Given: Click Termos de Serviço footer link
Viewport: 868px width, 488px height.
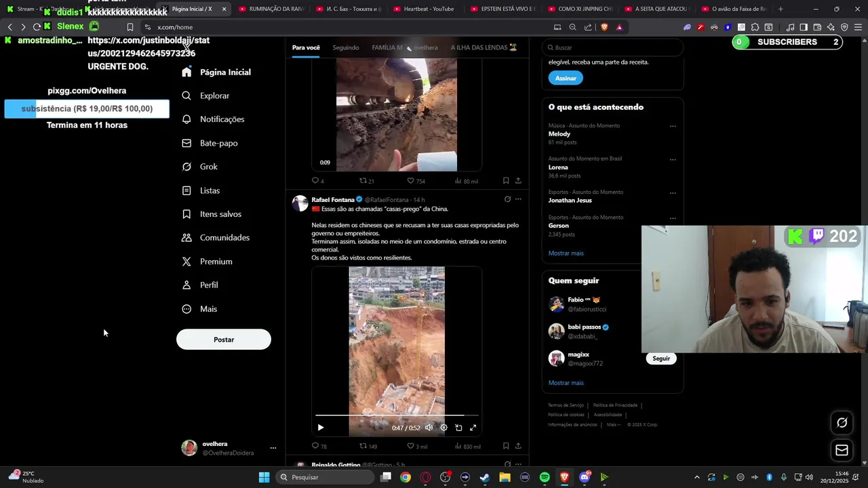Looking at the screenshot, I should point(566,405).
